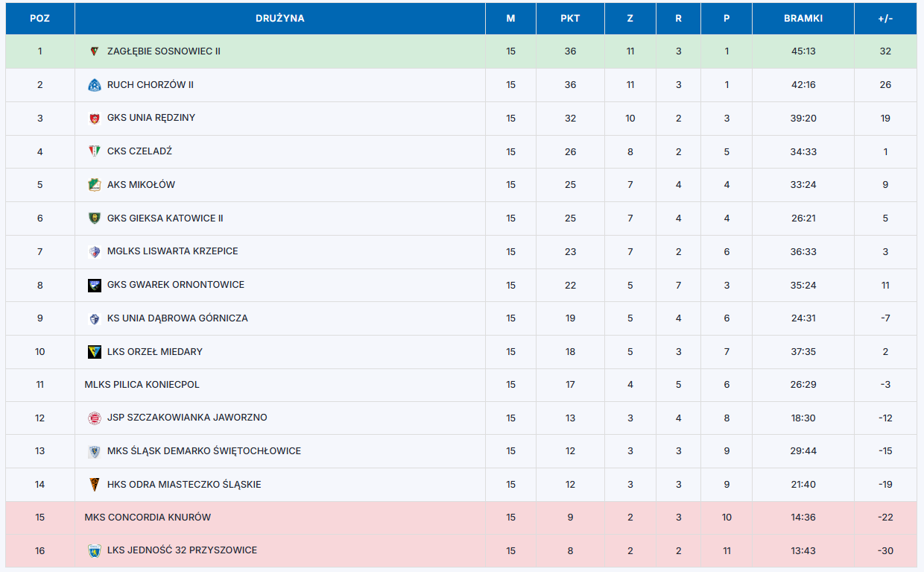Click the Zagłębie Sosnowiec II club crest
The height and width of the screenshot is (572, 924).
pyautogui.click(x=94, y=51)
